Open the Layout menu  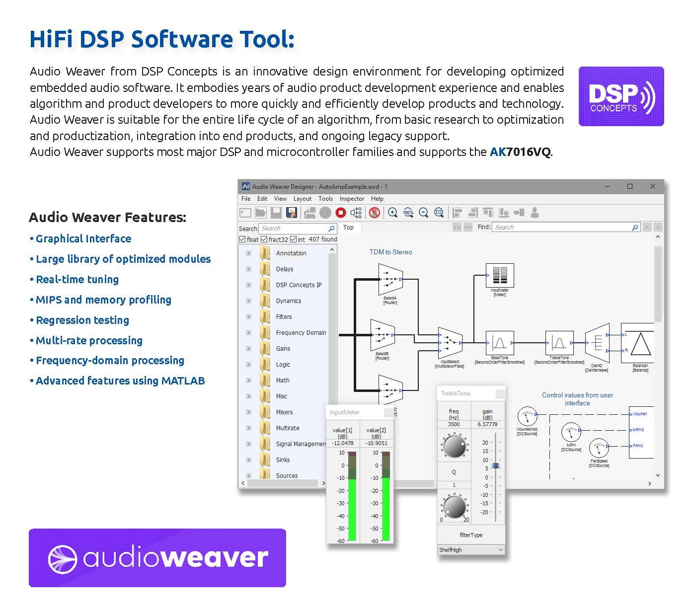[302, 199]
